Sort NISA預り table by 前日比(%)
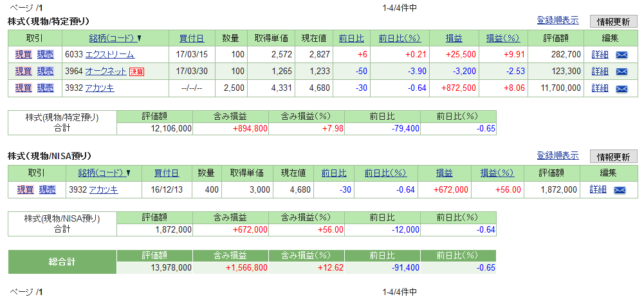The image size is (644, 297). 385,173
